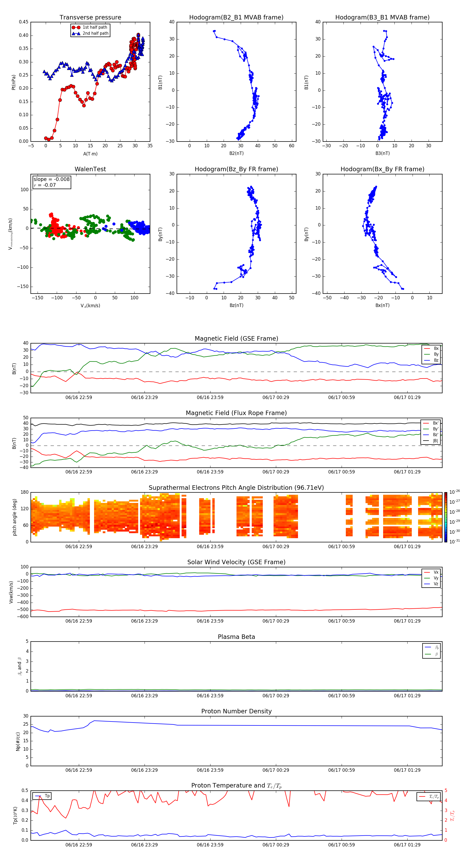Click "06/16 23:29" tick under Plasma Beta plot
The image size is (473, 868).
[x=144, y=695]
